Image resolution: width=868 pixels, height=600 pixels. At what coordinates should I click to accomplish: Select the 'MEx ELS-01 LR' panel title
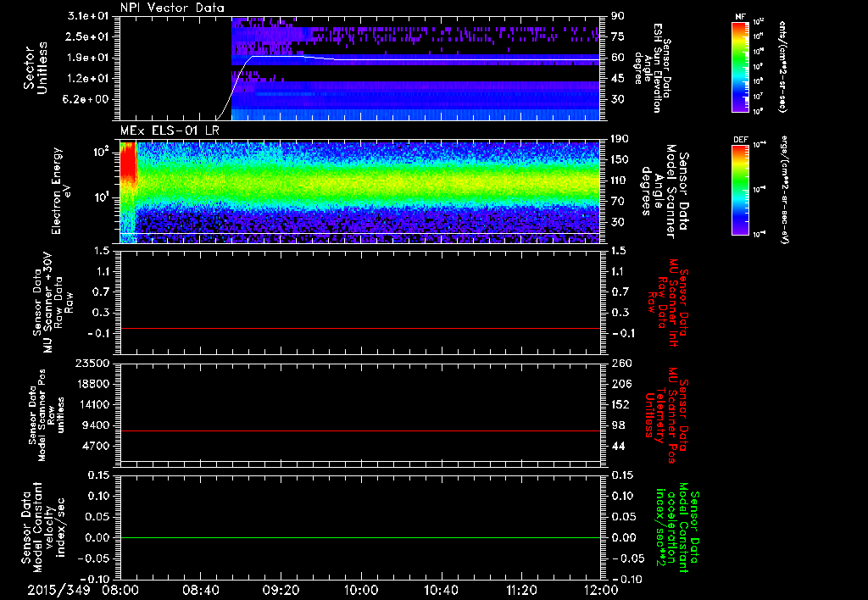(170, 131)
